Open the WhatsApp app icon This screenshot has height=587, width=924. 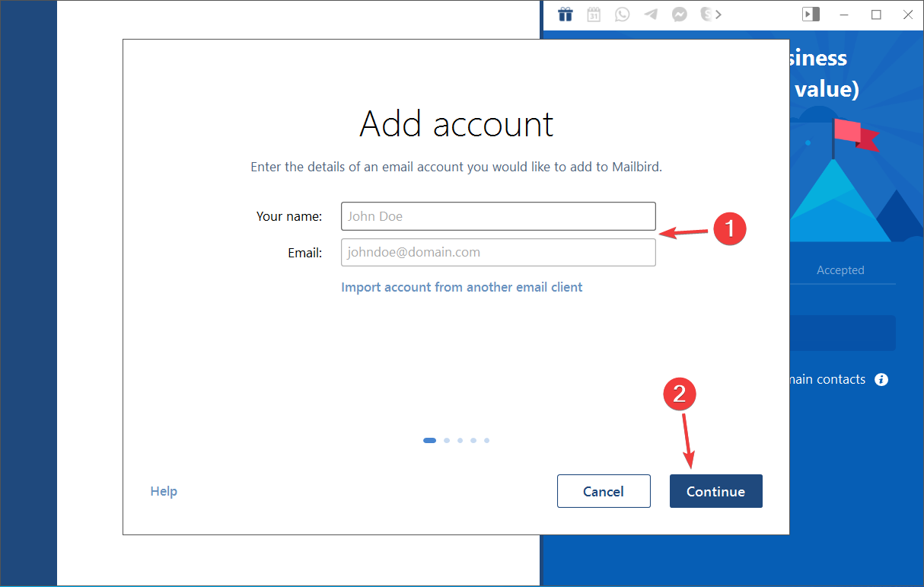pos(623,14)
